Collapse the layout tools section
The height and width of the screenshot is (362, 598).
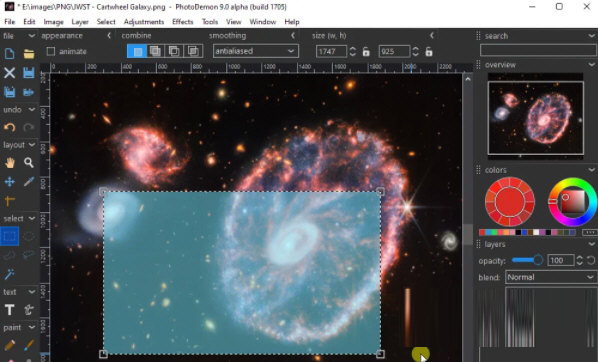coord(32,145)
